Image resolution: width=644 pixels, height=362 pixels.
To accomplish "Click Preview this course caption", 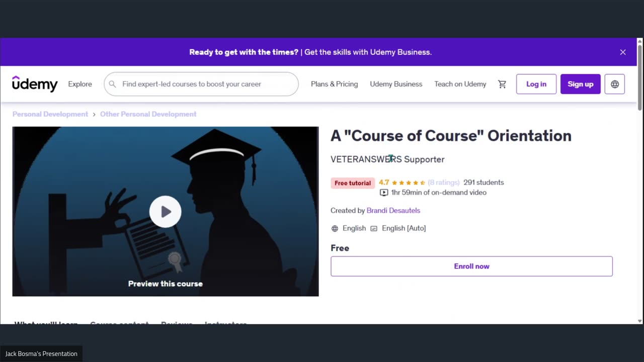I will (x=166, y=284).
